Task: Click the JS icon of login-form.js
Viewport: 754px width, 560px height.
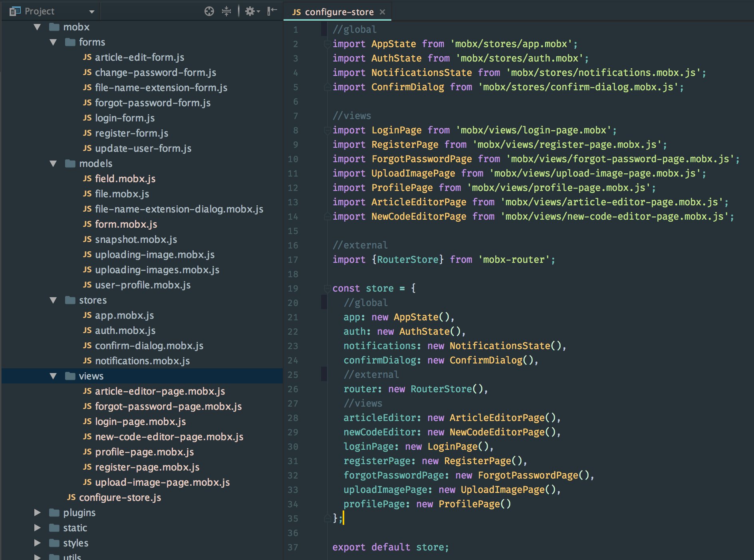Action: click(87, 118)
